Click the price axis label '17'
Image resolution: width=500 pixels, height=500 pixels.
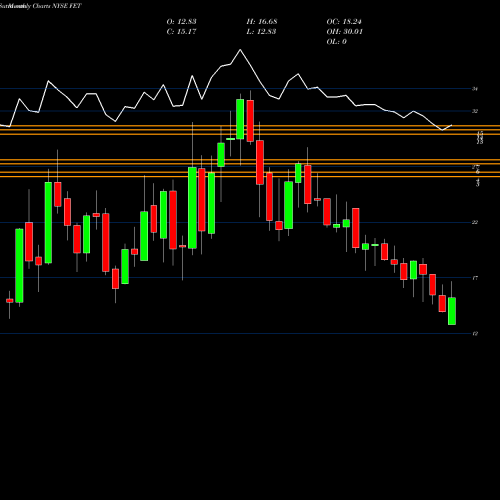(x=475, y=278)
